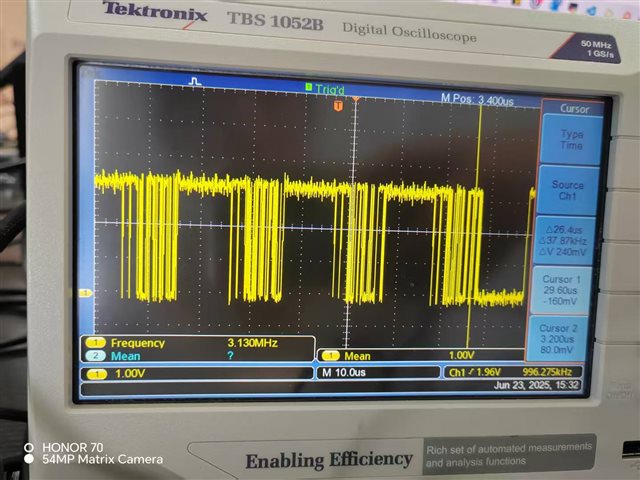Click the Jun 23, 2025, 15:32 date readout
The height and width of the screenshot is (480, 640).
(x=536, y=385)
